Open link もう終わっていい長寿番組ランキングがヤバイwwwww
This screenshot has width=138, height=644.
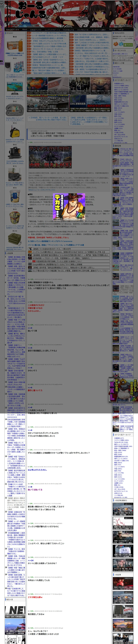click(50, 241)
